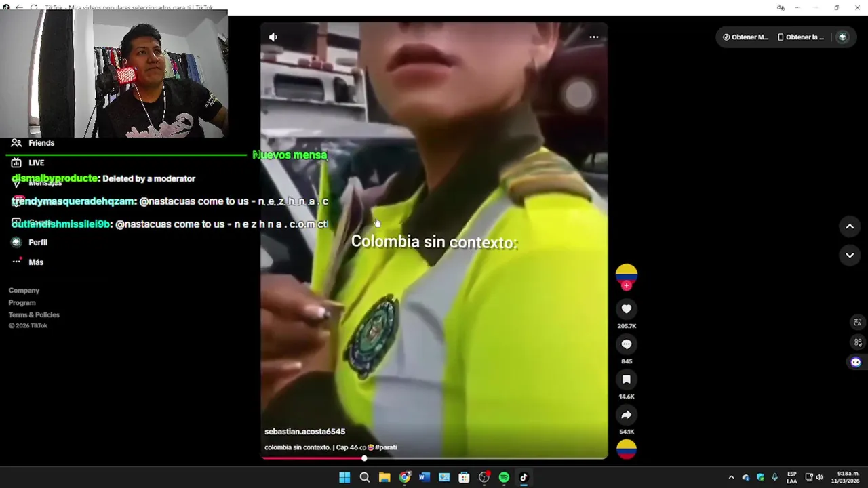Open Windows taskbar search
The height and width of the screenshot is (488, 868).
(365, 477)
